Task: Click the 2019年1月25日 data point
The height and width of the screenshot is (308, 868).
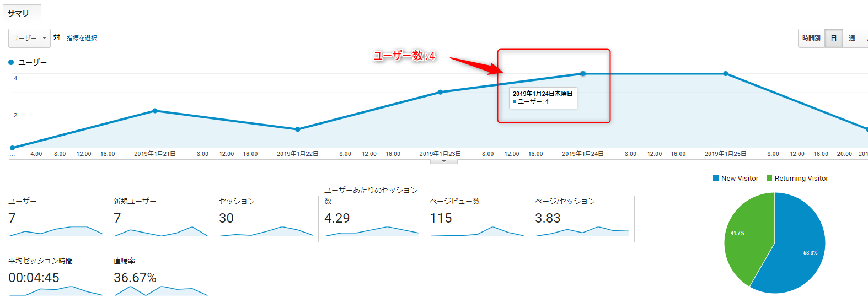Action: pyautogui.click(x=726, y=73)
